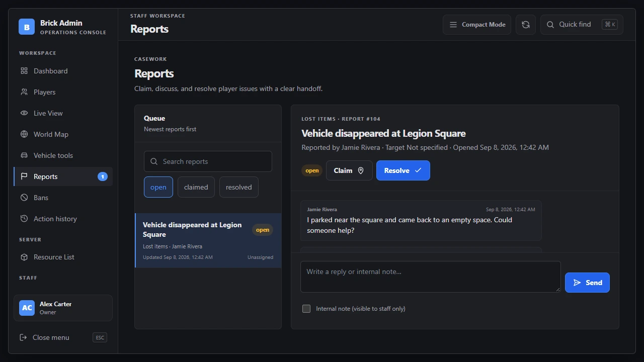
Task: Click the report title heading in detail panel
Action: [x=383, y=133]
